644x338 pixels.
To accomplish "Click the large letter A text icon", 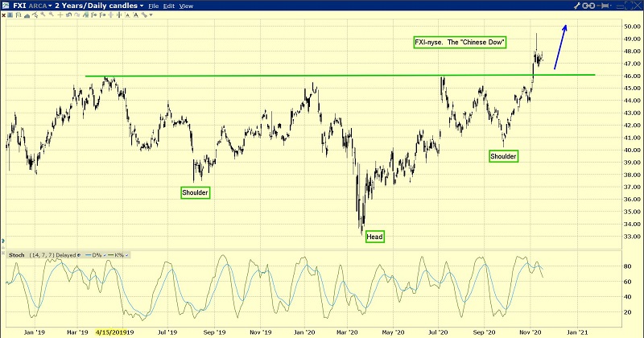I will pyautogui.click(x=136, y=15).
